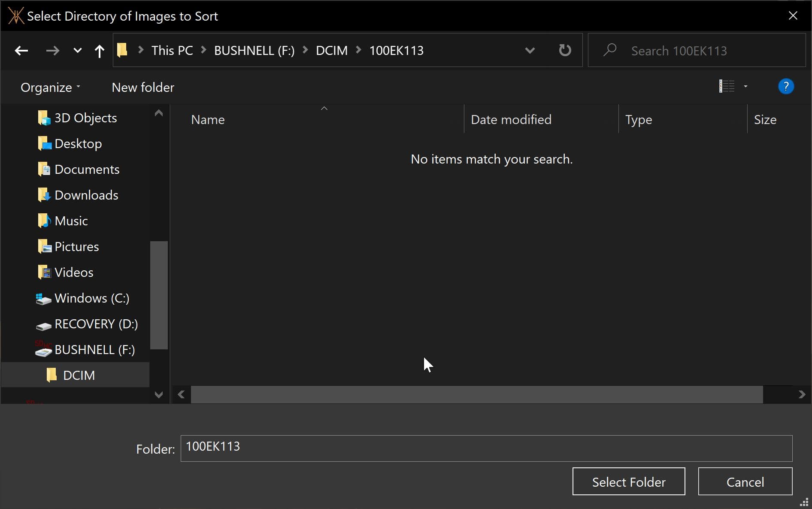Change the view layout icon
Viewport: 812px width, 509px height.
coord(727,86)
